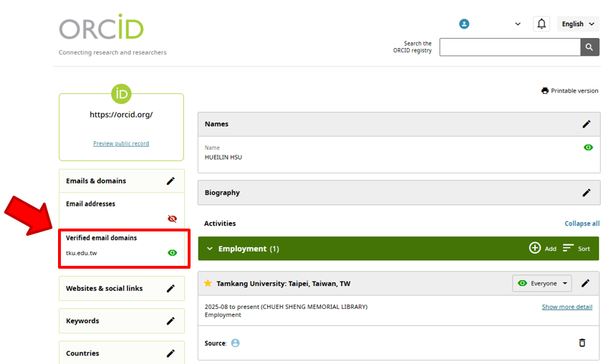Click the Verified email domains label
This screenshot has height=364, width=601.
click(101, 238)
